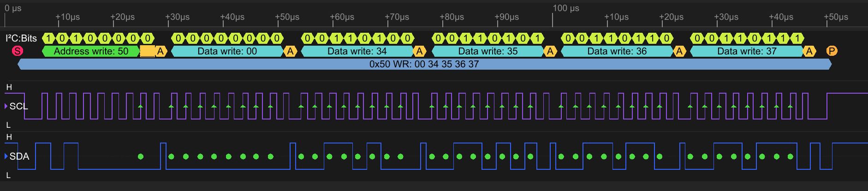Click the 0x50 WR: 00 34 35 36 37 summary bar
The image size is (868, 191).
pos(424,64)
